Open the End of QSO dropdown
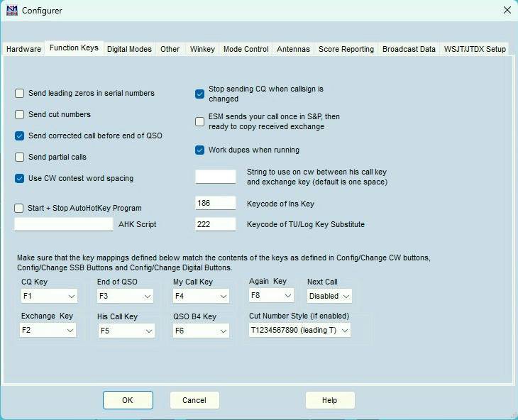 pyautogui.click(x=125, y=296)
